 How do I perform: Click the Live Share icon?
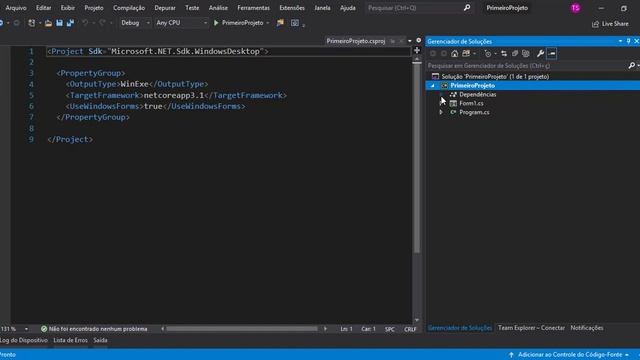[x=596, y=24]
